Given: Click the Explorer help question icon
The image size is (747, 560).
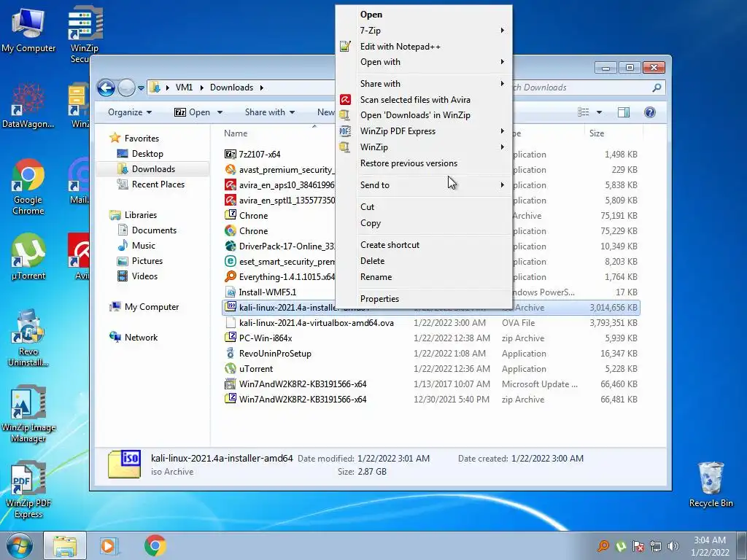Looking at the screenshot, I should click(x=649, y=112).
